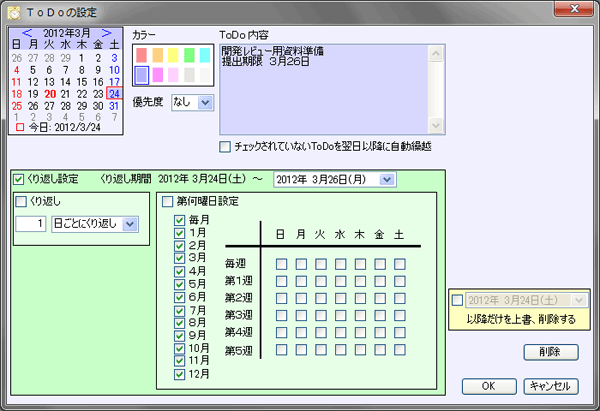The image size is (600, 411).
Task: Click the 2012年3月 month title
Action: coord(67,33)
